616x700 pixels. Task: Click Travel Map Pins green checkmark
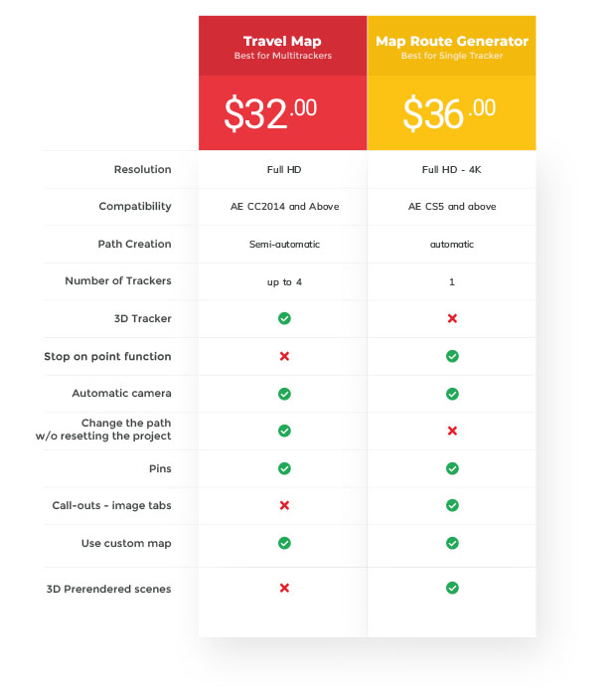pos(284,468)
